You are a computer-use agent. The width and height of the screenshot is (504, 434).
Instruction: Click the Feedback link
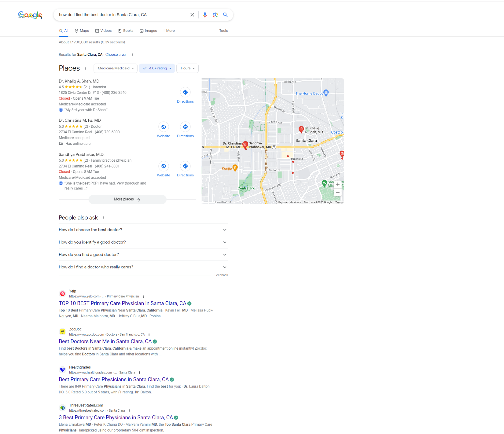[x=221, y=275]
